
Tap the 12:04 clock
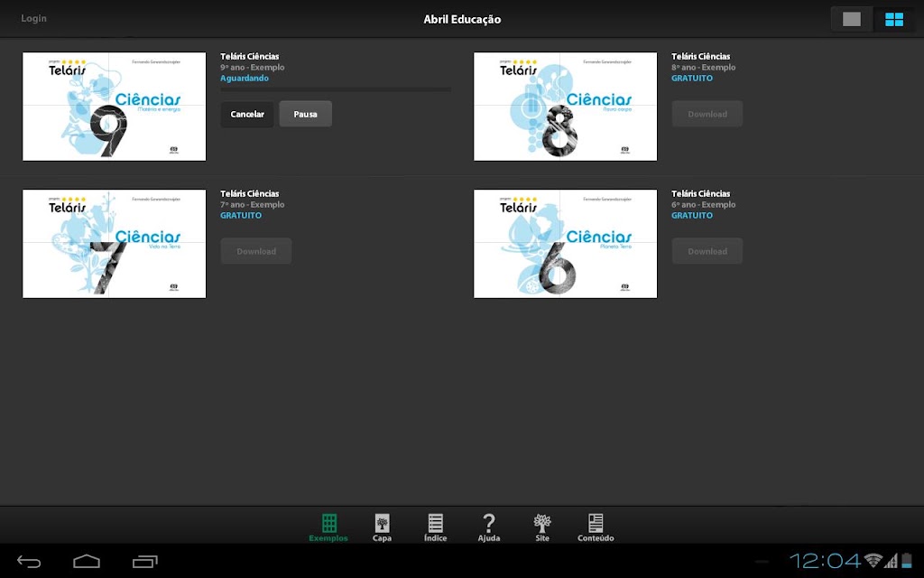[825, 560]
